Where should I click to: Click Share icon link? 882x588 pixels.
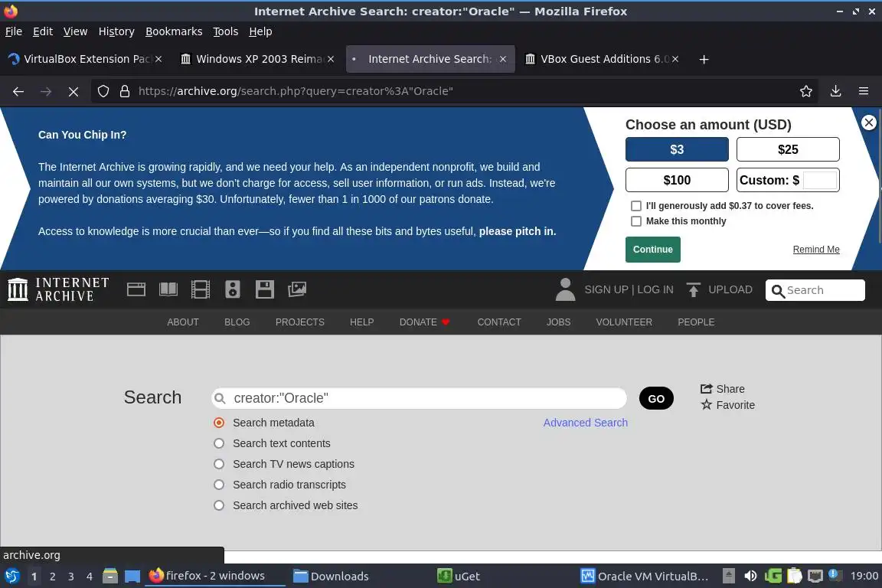pos(722,389)
